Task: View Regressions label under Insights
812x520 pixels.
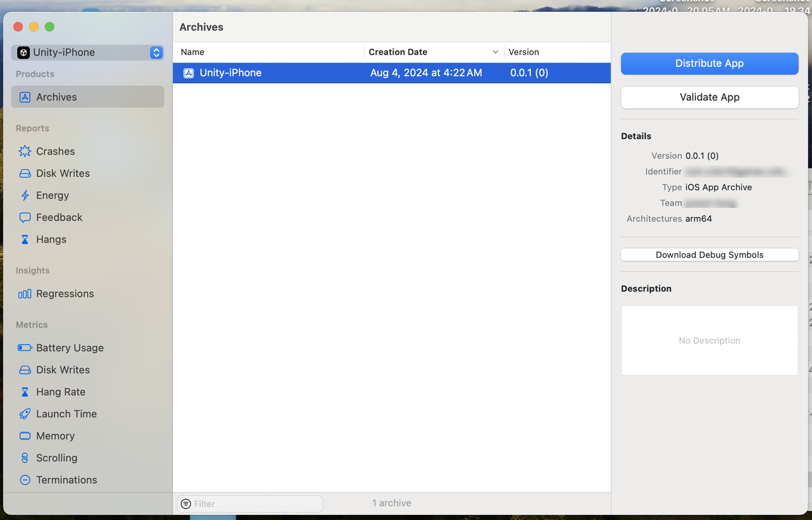Action: pyautogui.click(x=65, y=294)
